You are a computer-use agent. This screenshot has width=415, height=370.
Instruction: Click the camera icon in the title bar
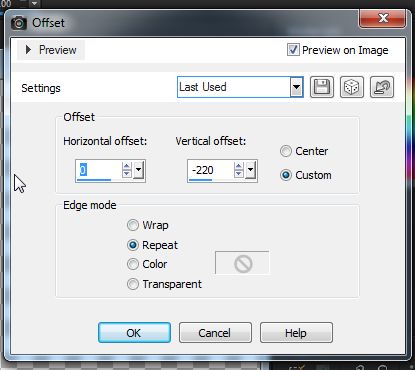click(19, 23)
